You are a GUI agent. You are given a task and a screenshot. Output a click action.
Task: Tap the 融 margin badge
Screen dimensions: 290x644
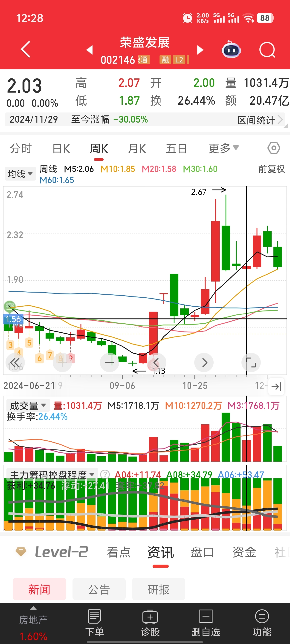(x=165, y=60)
